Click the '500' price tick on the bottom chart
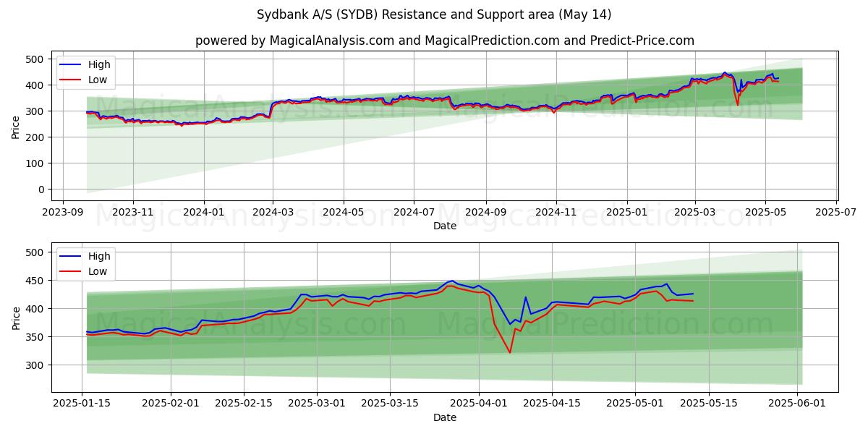The width and height of the screenshot is (868, 434). tap(36, 252)
